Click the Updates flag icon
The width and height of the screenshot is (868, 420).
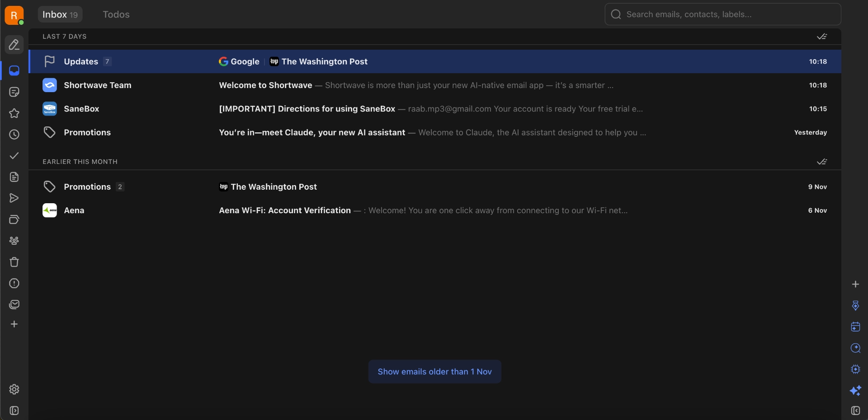(50, 61)
